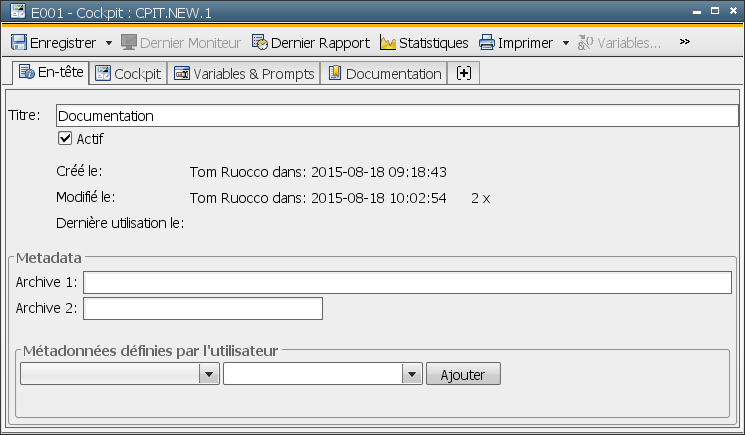Switch to the Cockpit tab
The height and width of the screenshot is (435, 745).
click(x=128, y=74)
